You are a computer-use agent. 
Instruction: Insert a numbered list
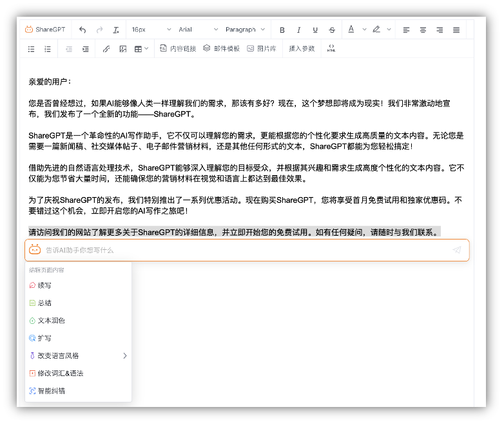pos(48,49)
